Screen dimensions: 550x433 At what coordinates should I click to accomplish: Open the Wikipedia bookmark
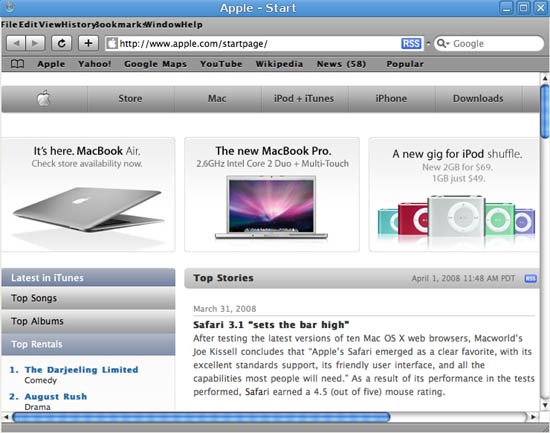pos(279,64)
